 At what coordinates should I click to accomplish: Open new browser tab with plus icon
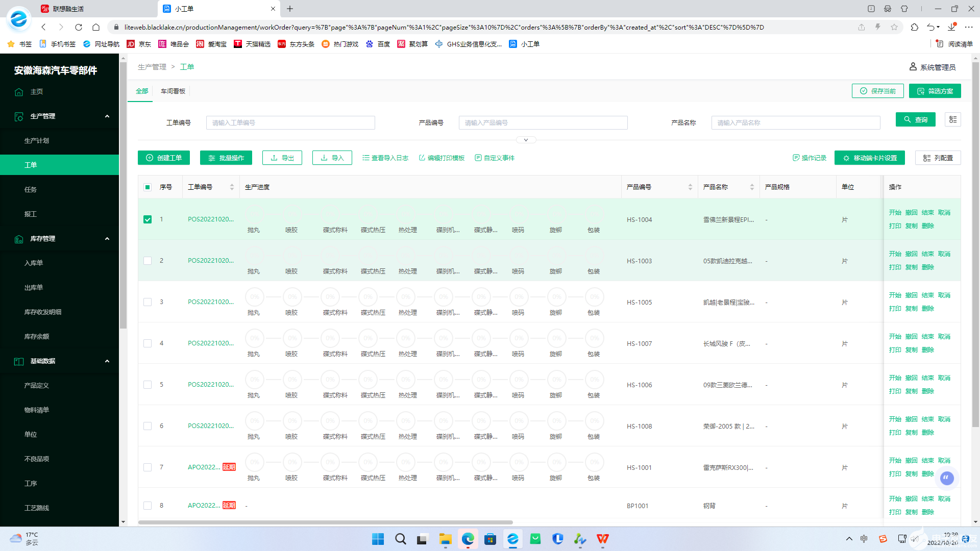pos(290,9)
